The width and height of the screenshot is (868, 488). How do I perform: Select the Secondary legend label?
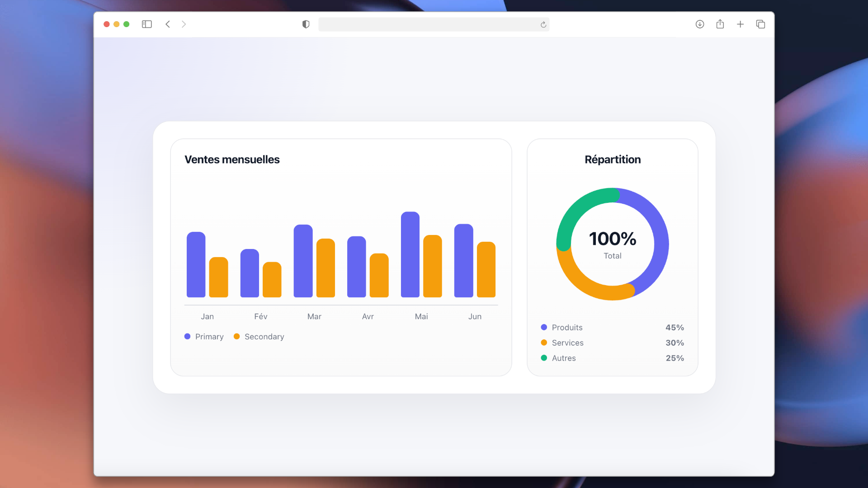tap(264, 337)
